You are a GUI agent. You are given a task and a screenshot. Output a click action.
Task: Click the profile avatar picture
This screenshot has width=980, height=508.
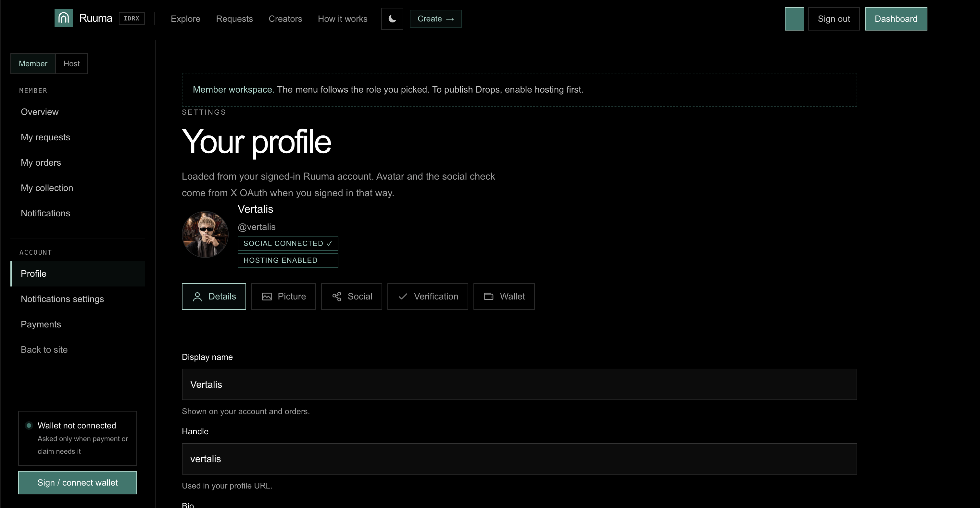(x=205, y=235)
